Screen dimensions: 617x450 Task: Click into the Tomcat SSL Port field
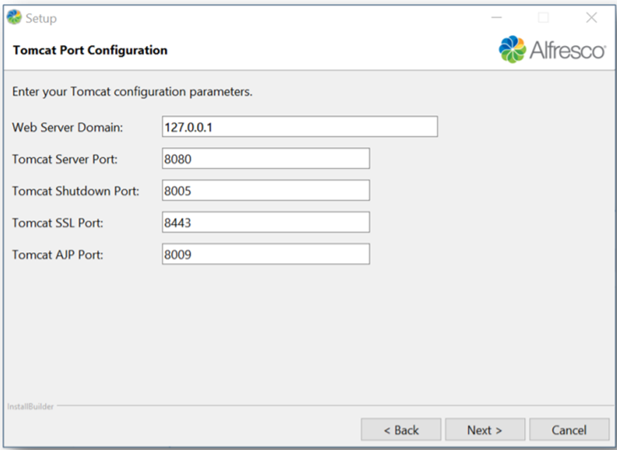tap(265, 222)
